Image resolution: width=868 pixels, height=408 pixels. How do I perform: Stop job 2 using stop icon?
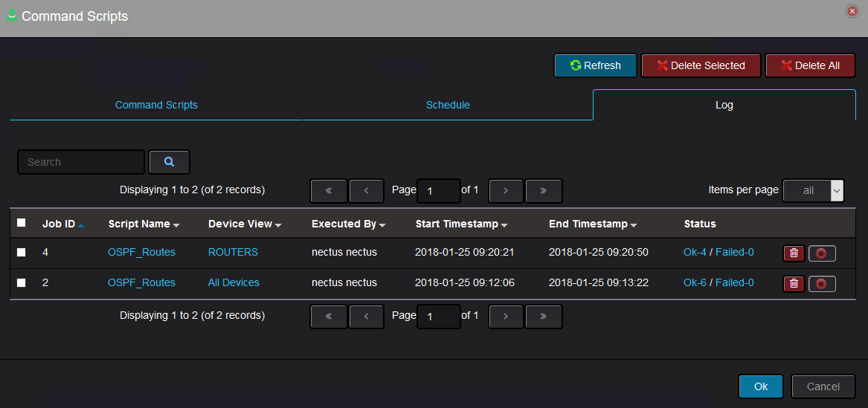tap(822, 284)
